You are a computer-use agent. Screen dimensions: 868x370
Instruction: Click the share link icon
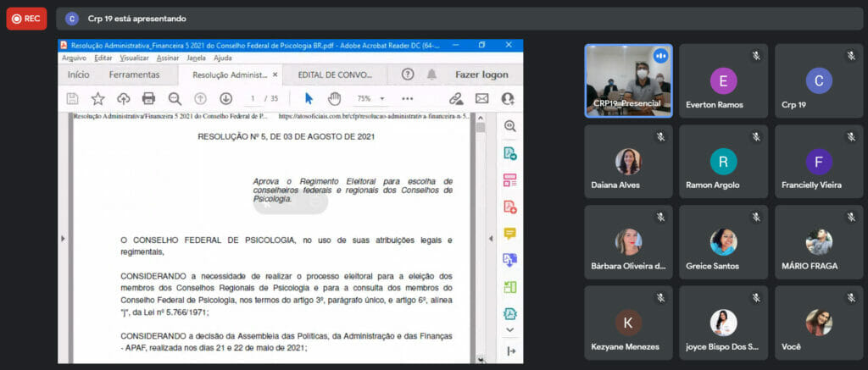456,98
